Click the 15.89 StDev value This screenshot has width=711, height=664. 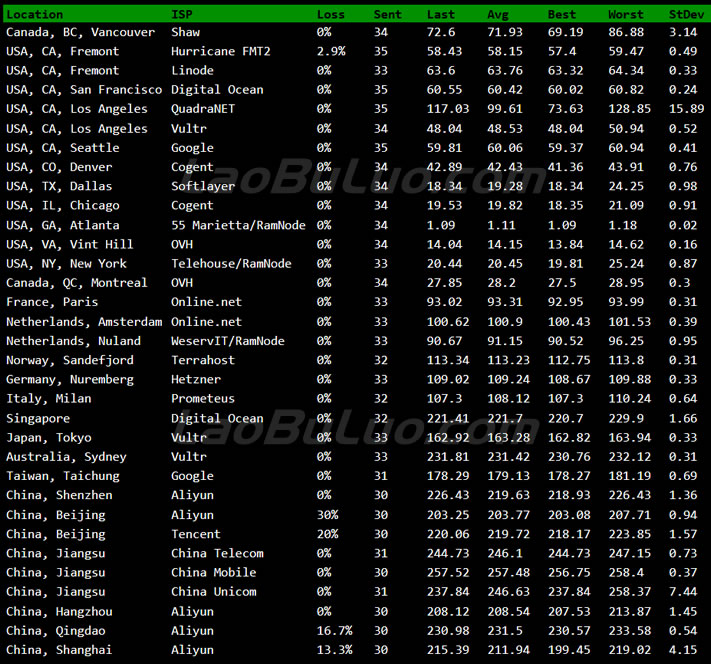pos(687,109)
